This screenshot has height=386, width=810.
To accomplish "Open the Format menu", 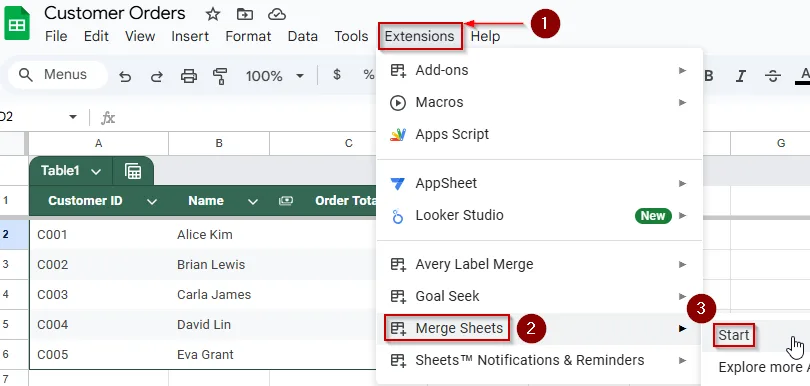I will (248, 36).
